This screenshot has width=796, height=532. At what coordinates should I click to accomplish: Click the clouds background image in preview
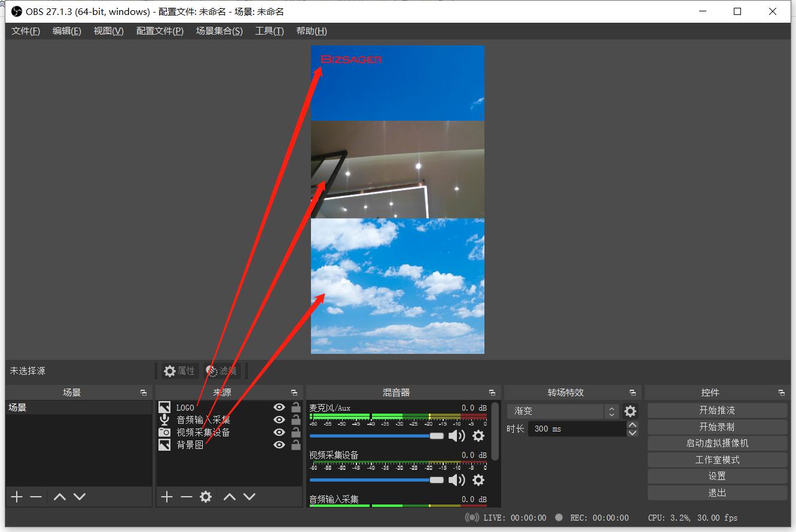tap(398, 286)
